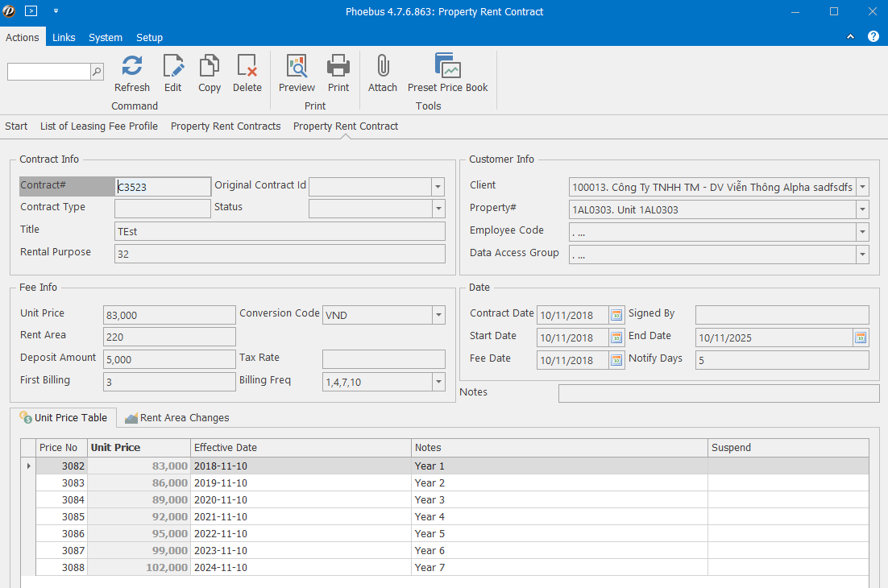Delete the contract using the Delete icon

(x=247, y=67)
